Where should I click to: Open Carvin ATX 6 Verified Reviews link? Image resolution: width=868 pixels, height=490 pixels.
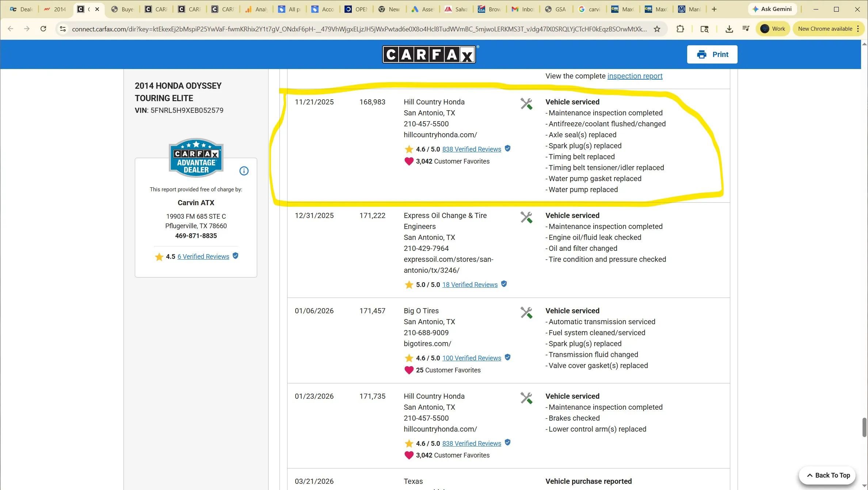point(203,257)
